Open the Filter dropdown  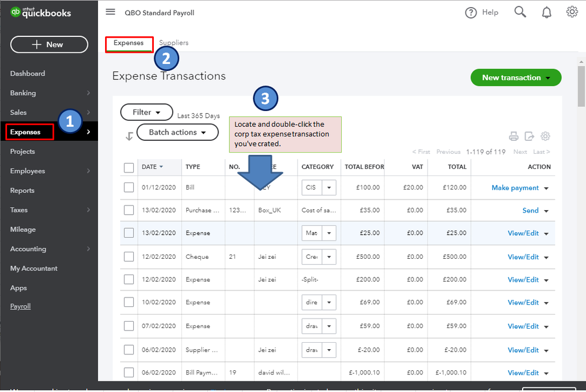coord(146,112)
